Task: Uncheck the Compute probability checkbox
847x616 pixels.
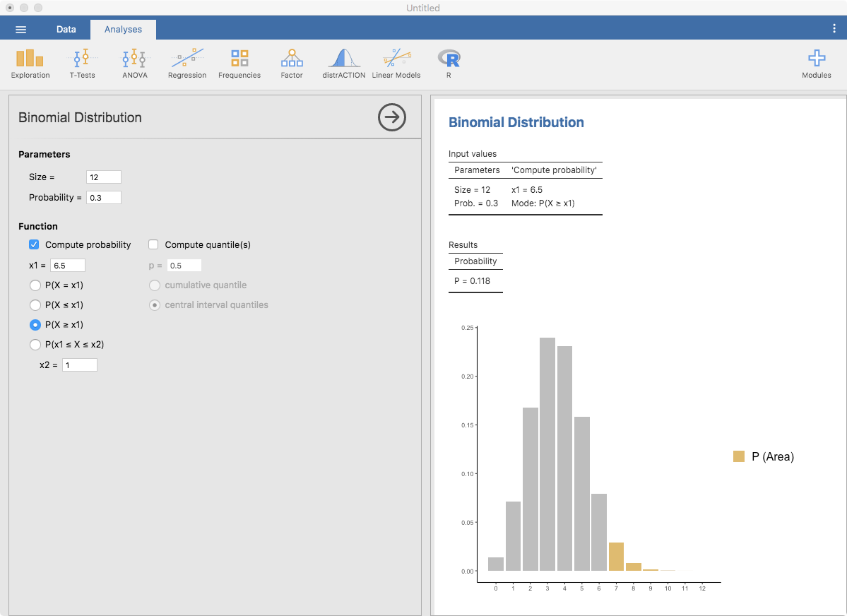Action: coord(34,245)
